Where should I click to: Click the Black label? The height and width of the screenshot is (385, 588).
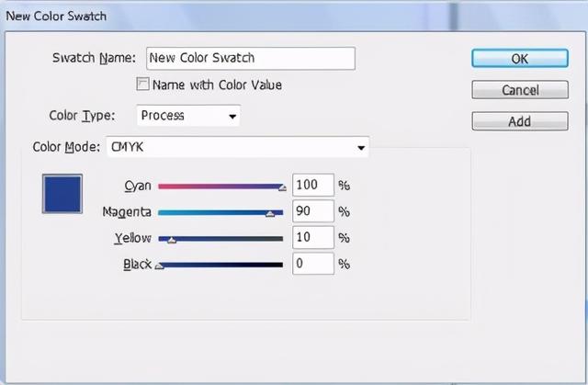point(137,265)
